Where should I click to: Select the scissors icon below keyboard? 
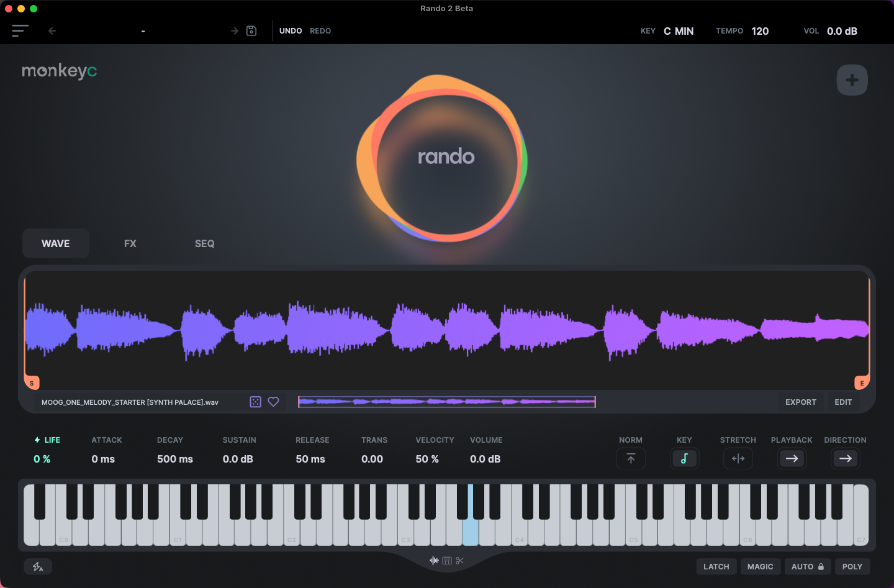click(x=460, y=561)
